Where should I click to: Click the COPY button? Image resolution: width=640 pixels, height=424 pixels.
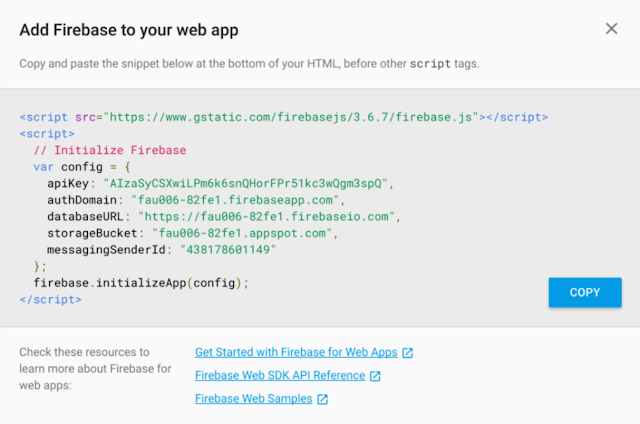pyautogui.click(x=585, y=292)
